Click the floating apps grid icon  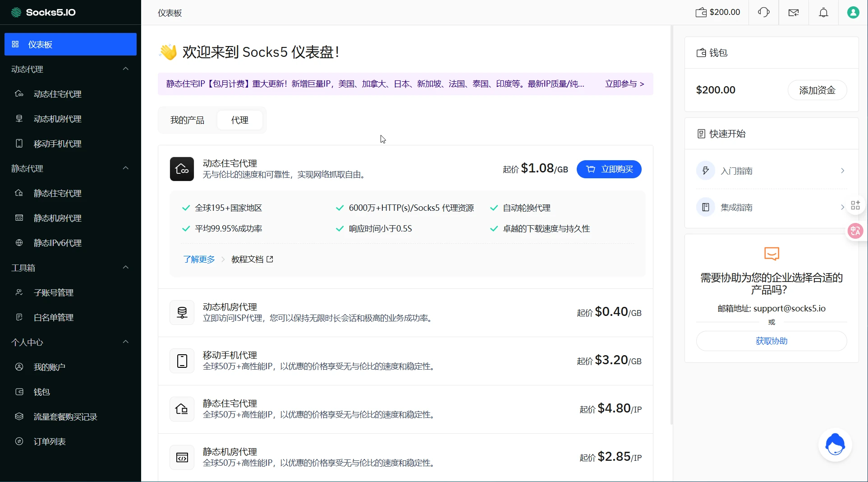point(855,205)
